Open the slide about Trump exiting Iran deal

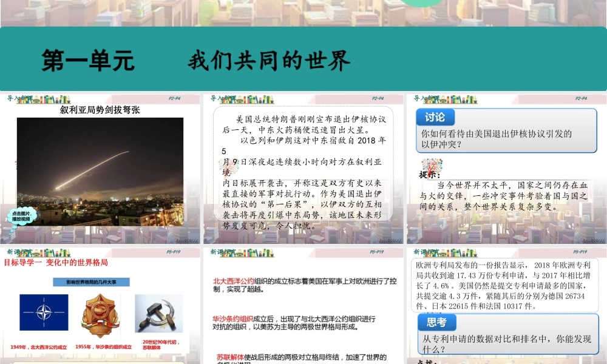pyautogui.click(x=303, y=170)
